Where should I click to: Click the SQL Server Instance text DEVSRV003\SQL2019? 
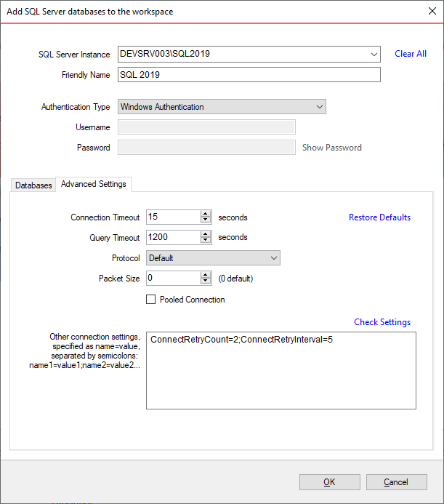click(165, 54)
